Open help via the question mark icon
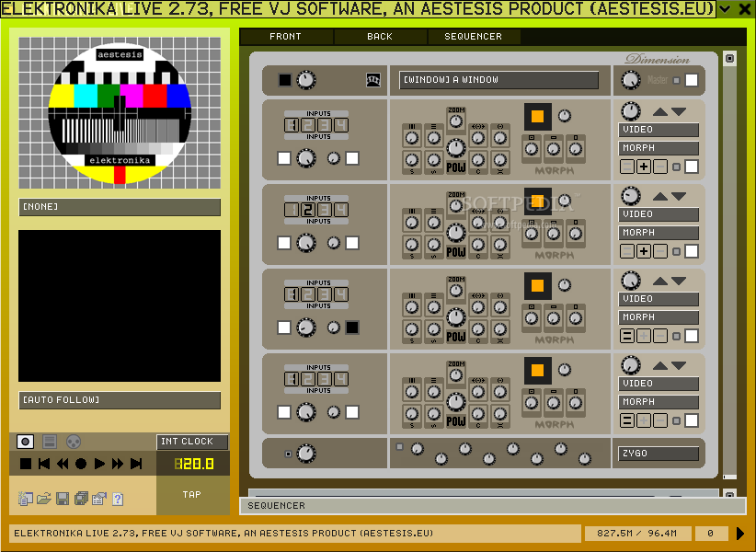This screenshot has height=552, width=756. pyautogui.click(x=118, y=499)
